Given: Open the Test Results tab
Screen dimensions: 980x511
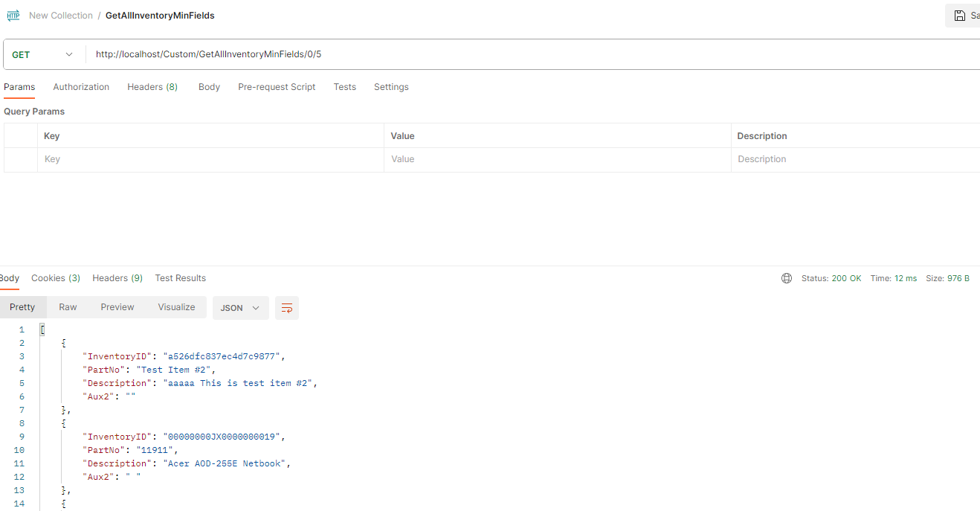Looking at the screenshot, I should click(x=180, y=278).
